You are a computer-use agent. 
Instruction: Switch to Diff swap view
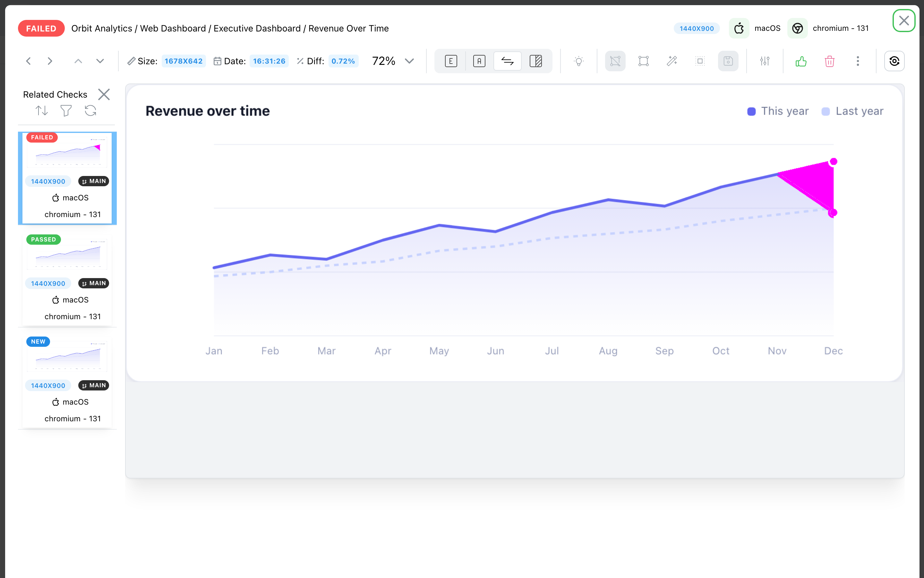click(x=508, y=61)
